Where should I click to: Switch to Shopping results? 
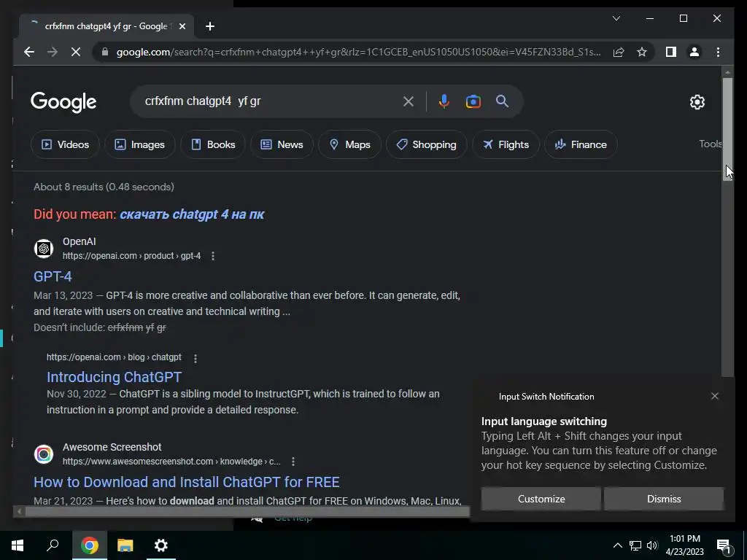[x=426, y=144]
